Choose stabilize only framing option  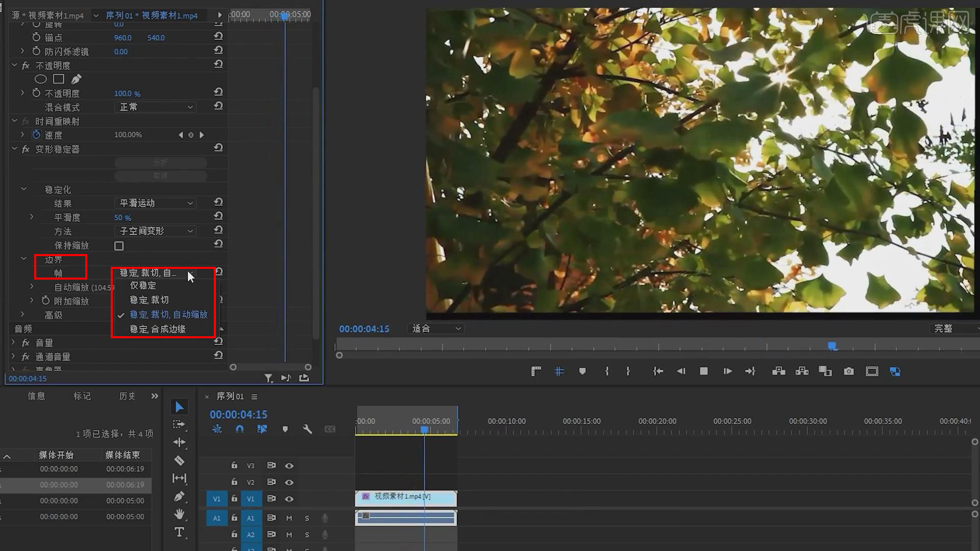tap(143, 286)
